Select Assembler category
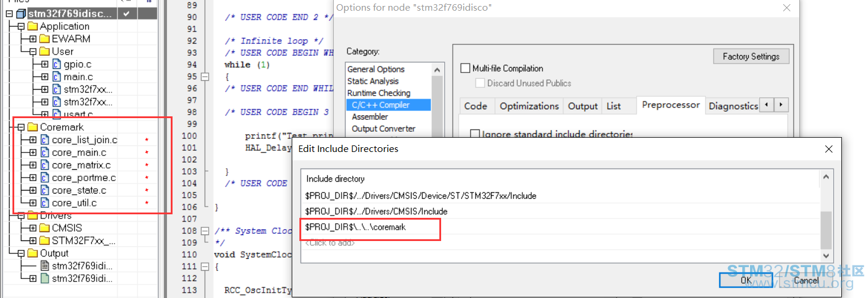The width and height of the screenshot is (868, 298). tap(370, 116)
